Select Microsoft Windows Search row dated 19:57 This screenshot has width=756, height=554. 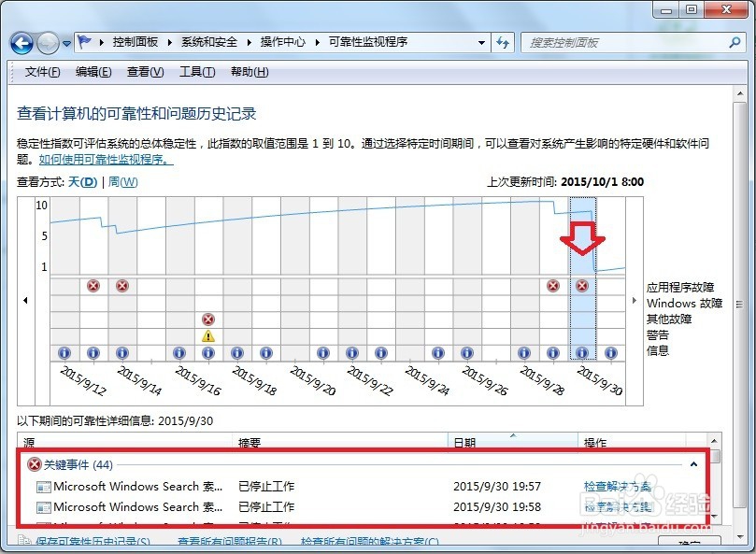click(362, 487)
